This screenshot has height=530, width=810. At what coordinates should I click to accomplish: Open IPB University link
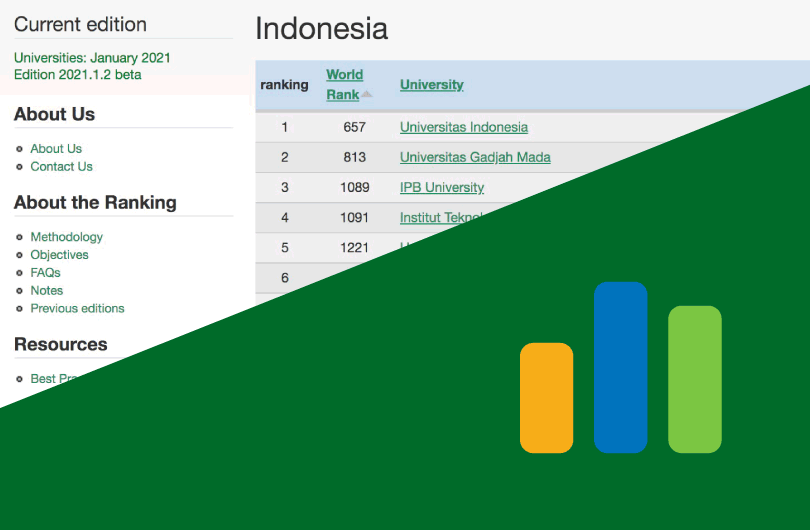[x=442, y=187]
